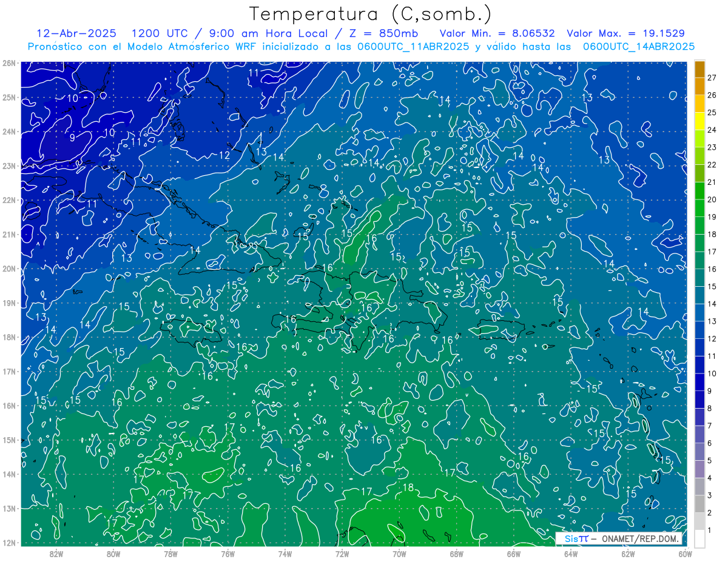Screen dimensions: 728x562
Task: Pick the orange colorbar swatch between 26 and 27
Action: (699, 87)
